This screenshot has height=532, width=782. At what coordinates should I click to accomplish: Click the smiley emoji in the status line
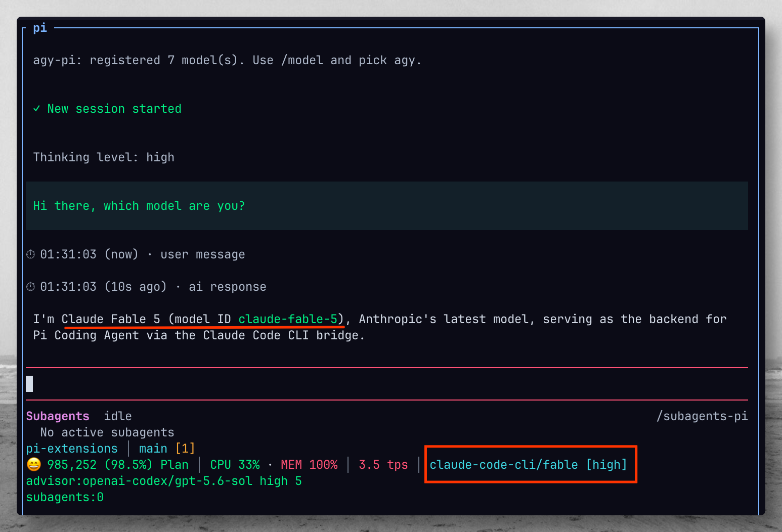33,464
